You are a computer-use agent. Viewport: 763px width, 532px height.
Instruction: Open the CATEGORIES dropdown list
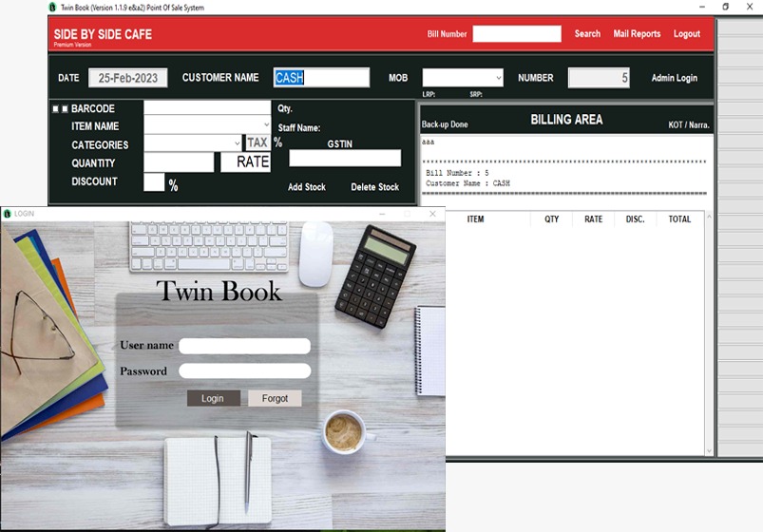[237, 143]
